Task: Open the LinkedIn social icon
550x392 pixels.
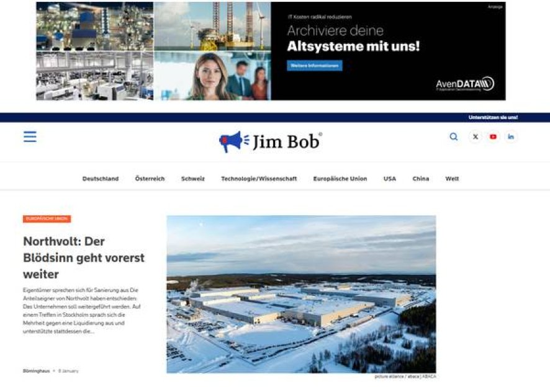Action: tap(511, 136)
